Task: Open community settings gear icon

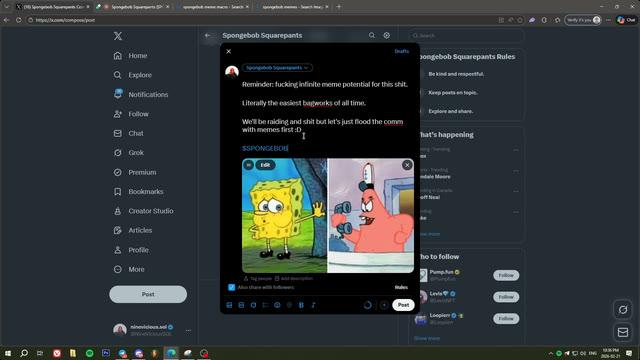Action: 387,36
